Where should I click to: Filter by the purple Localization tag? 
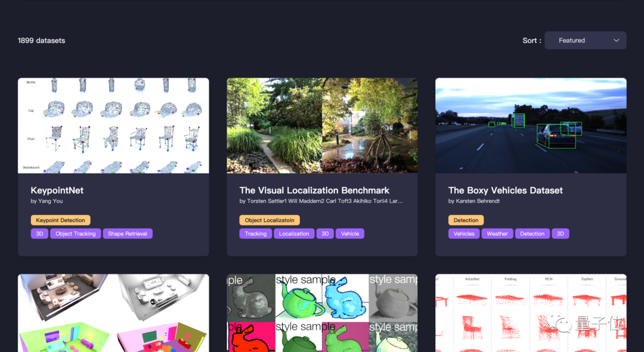[294, 234]
